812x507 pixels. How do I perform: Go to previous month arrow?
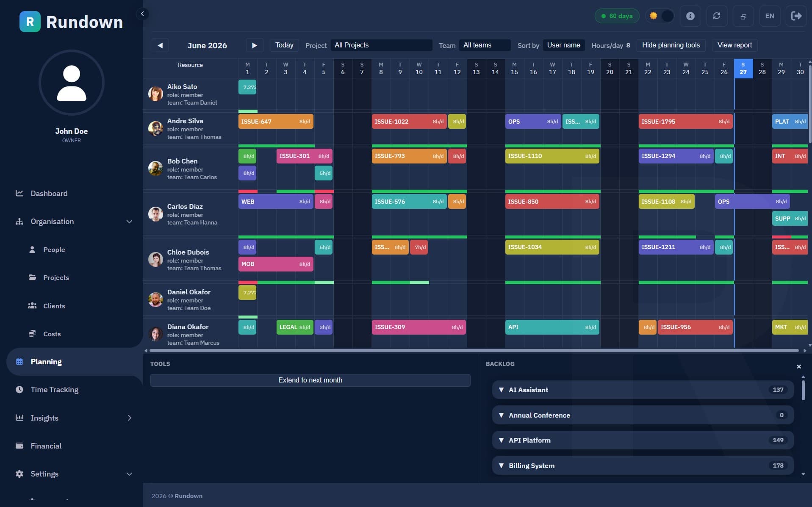point(160,45)
